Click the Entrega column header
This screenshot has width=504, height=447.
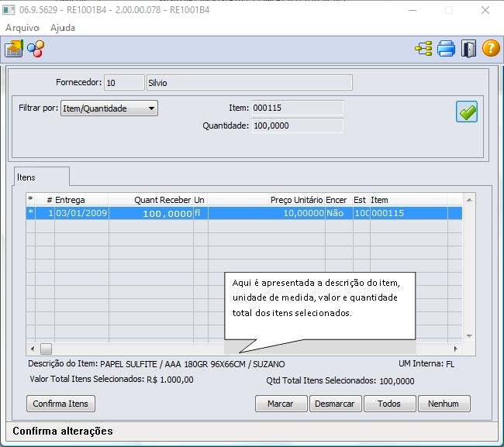[81, 200]
